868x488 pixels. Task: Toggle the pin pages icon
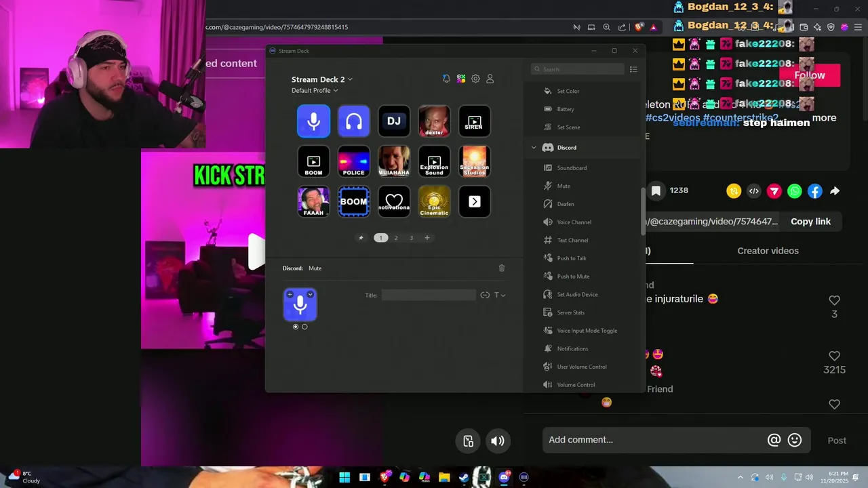coord(361,238)
